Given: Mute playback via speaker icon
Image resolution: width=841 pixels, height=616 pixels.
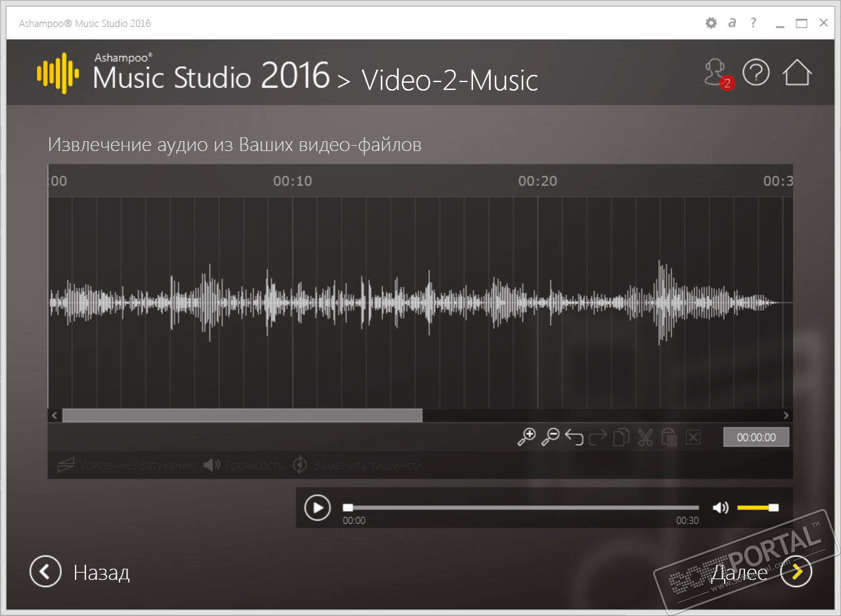Looking at the screenshot, I should (721, 508).
